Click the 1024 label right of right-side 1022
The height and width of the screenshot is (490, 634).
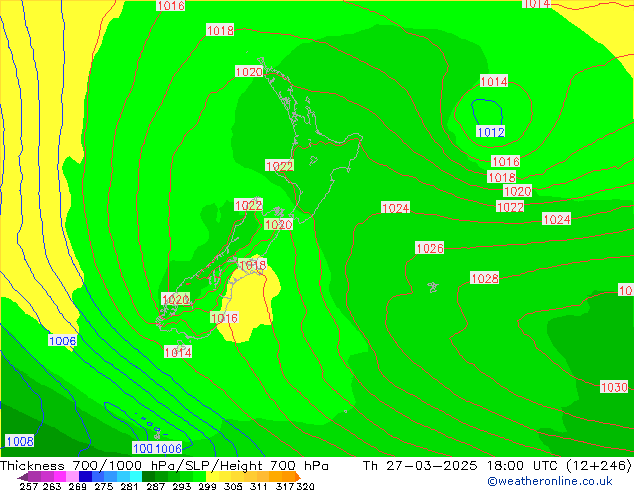(556, 219)
